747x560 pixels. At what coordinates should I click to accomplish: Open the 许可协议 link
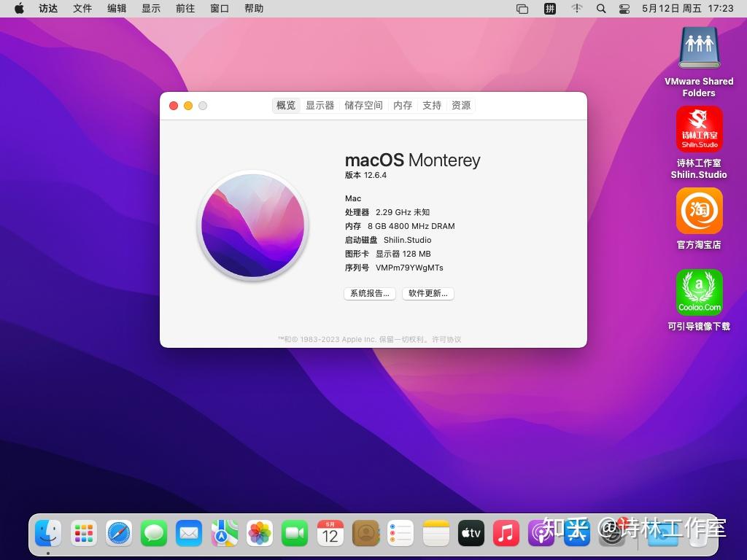[x=446, y=340]
